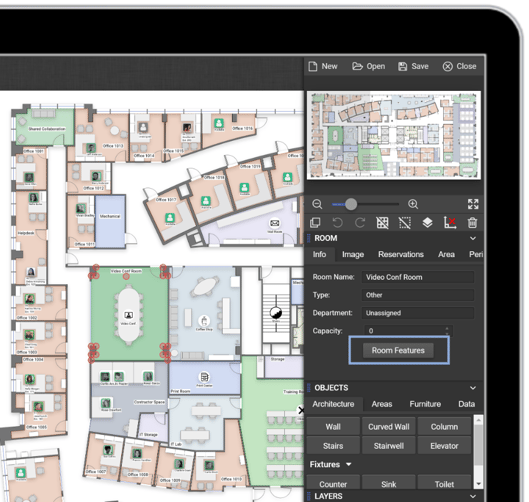This screenshot has width=529, height=502.
Task: Click the zoom slider handle
Action: [351, 204]
